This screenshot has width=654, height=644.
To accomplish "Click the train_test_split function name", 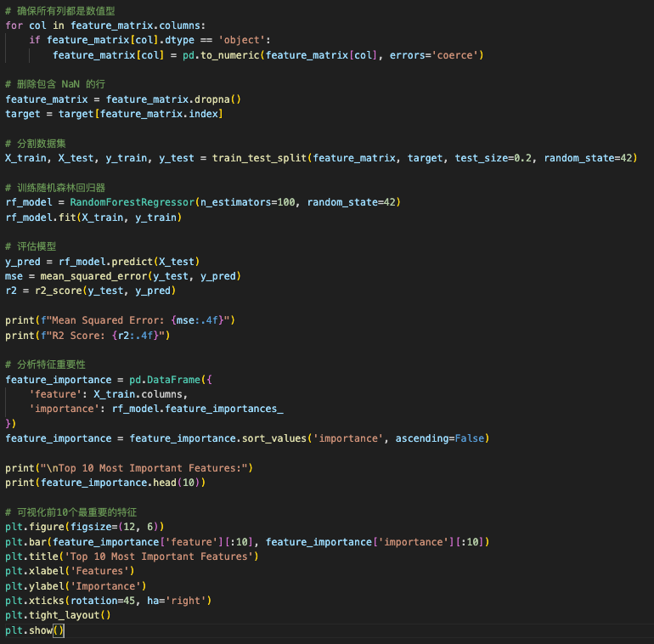I will coord(259,158).
